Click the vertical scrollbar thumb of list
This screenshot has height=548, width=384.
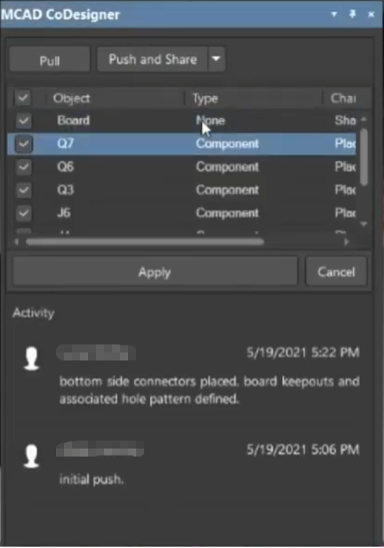(x=364, y=157)
